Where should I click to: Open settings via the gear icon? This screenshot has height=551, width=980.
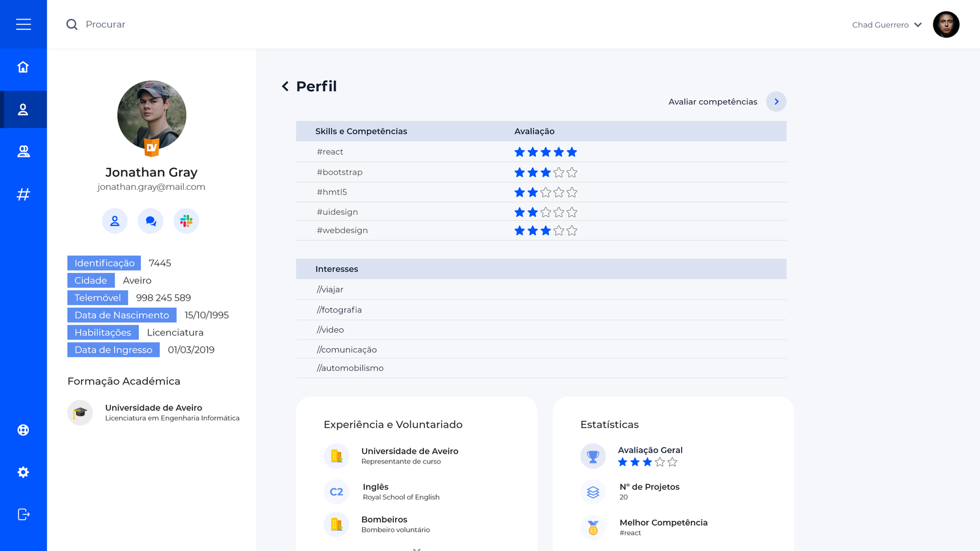coord(23,472)
